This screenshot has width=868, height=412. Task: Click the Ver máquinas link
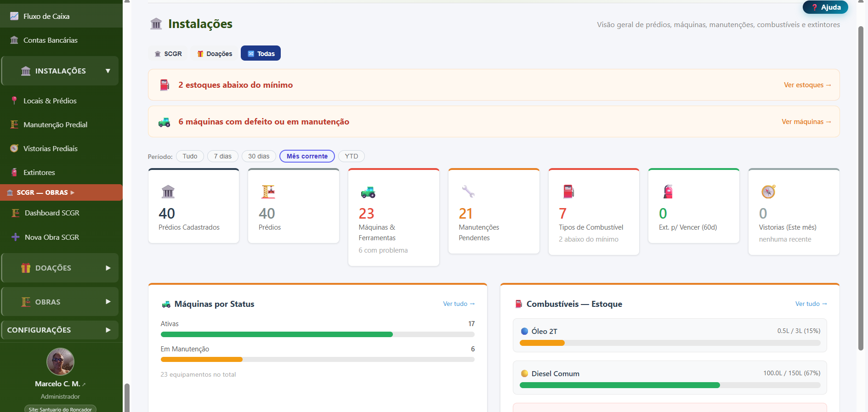[806, 122]
